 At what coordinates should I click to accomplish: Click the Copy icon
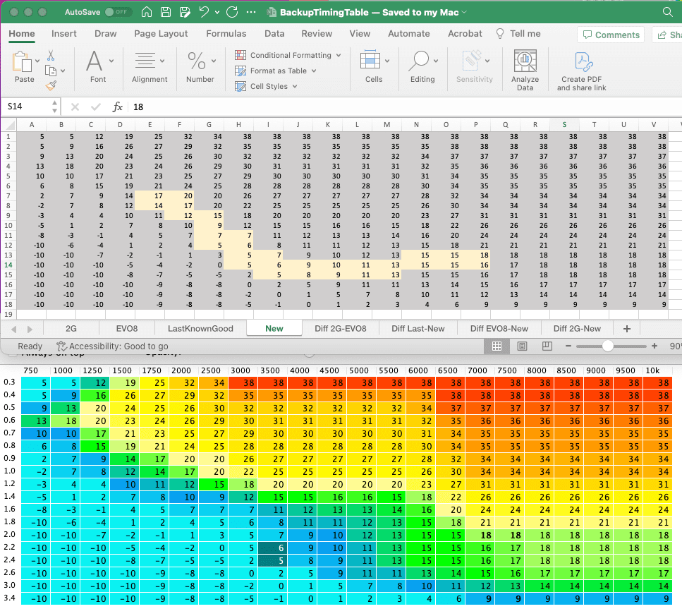click(x=51, y=71)
